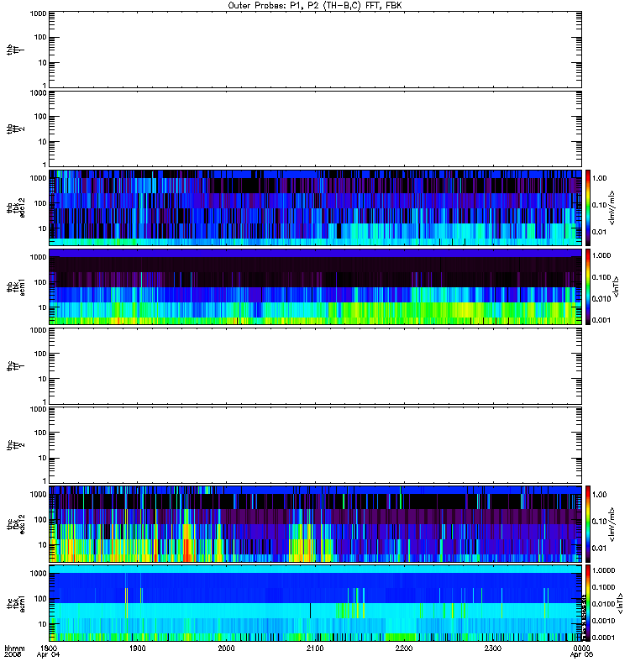
Task: Click the 0.0001 value on thc scm1 color bar
Action: (603, 638)
